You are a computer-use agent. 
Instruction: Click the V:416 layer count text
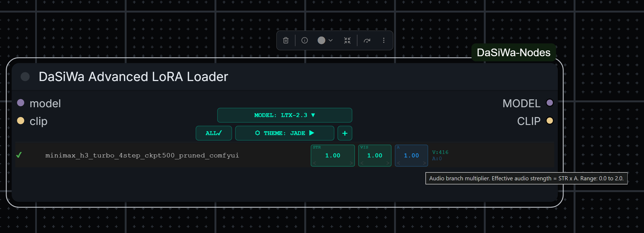click(x=440, y=152)
